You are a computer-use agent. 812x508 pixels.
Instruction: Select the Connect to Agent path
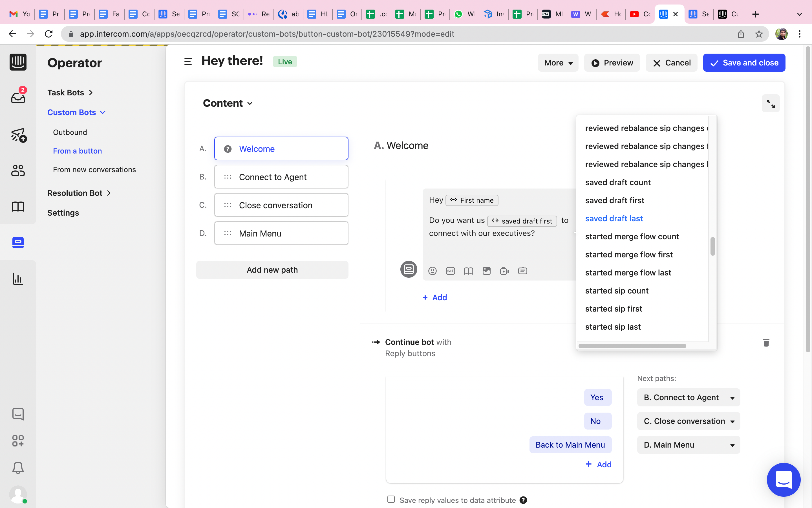281,177
